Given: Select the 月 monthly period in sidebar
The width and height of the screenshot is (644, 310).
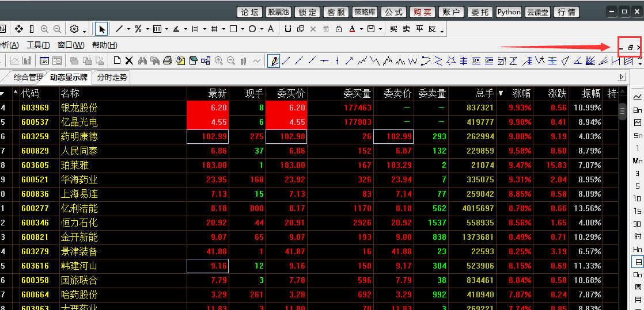Looking at the screenshot, I should 638,299.
